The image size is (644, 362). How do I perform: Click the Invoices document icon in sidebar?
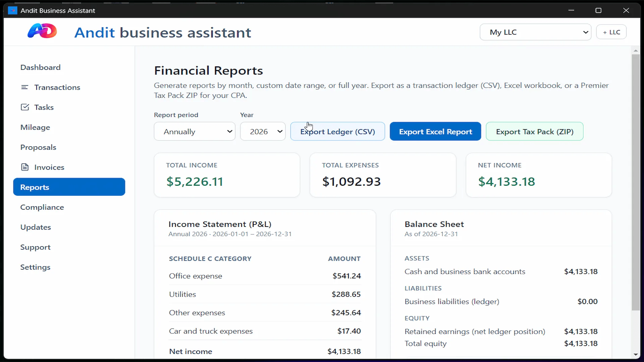[25, 167]
